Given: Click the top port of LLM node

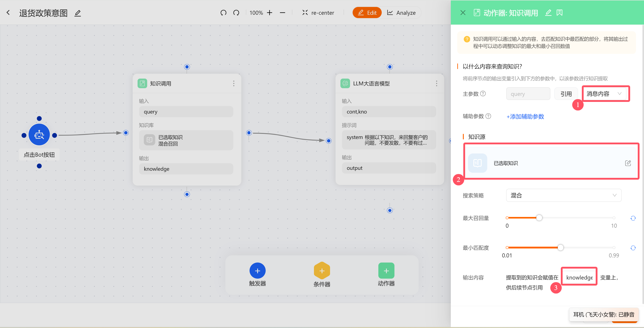Looking at the screenshot, I should tap(390, 67).
